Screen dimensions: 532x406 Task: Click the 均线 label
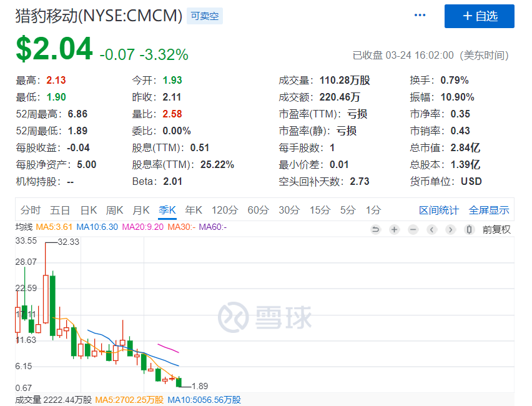click(x=24, y=227)
